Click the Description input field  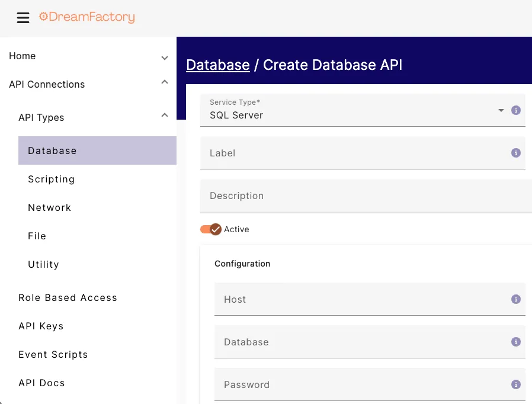coord(355,195)
